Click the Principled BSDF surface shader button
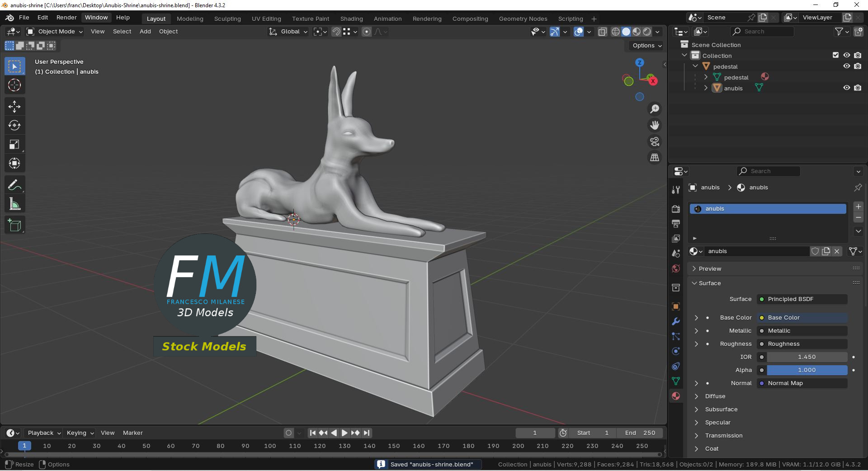868x471 pixels. (x=802, y=299)
